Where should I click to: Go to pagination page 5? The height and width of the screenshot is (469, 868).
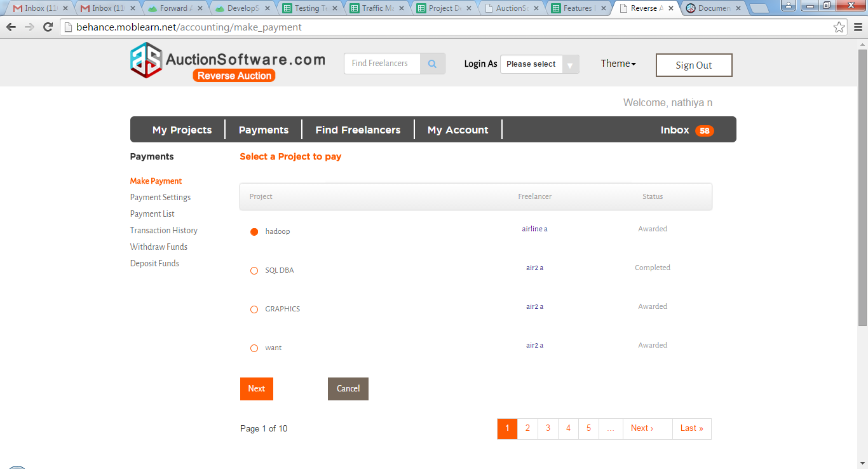point(588,428)
